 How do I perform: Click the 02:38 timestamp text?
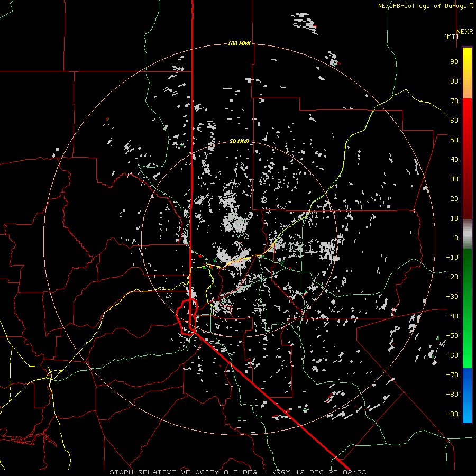click(x=355, y=472)
